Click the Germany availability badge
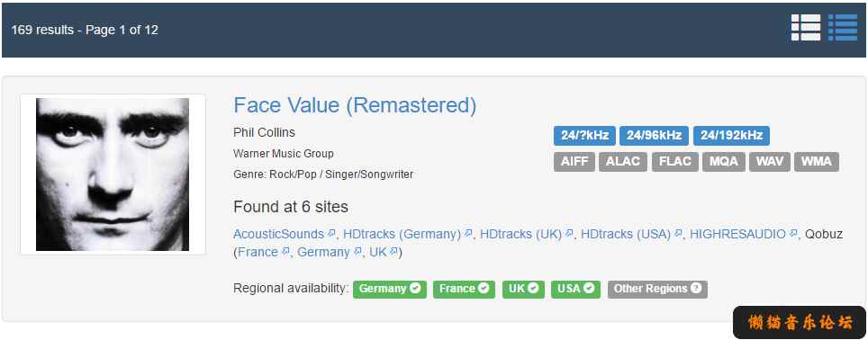This screenshot has height=340, width=868. click(x=390, y=289)
